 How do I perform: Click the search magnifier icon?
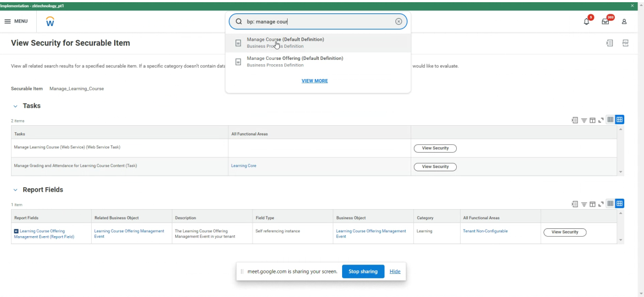pyautogui.click(x=238, y=22)
